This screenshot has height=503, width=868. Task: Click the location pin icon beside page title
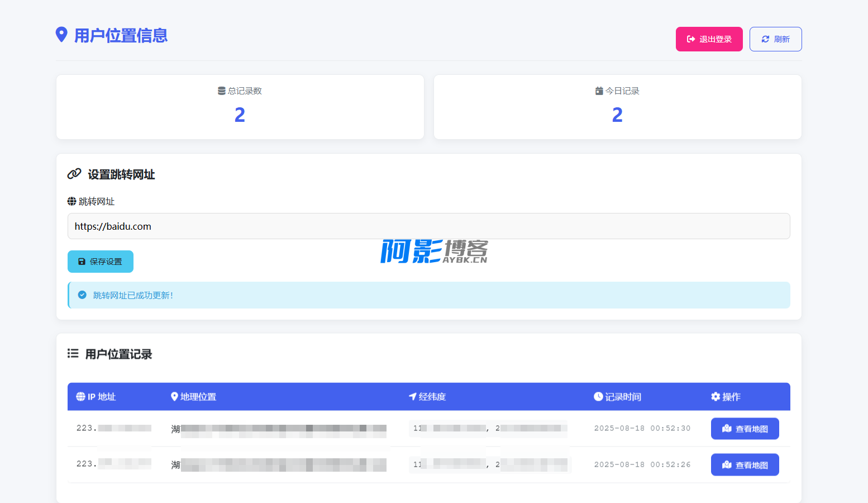(61, 35)
